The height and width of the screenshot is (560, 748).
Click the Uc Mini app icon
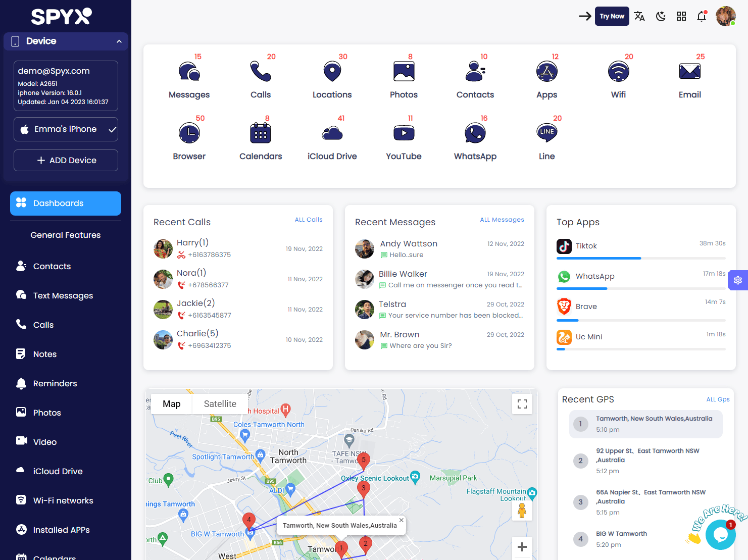pos(564,337)
